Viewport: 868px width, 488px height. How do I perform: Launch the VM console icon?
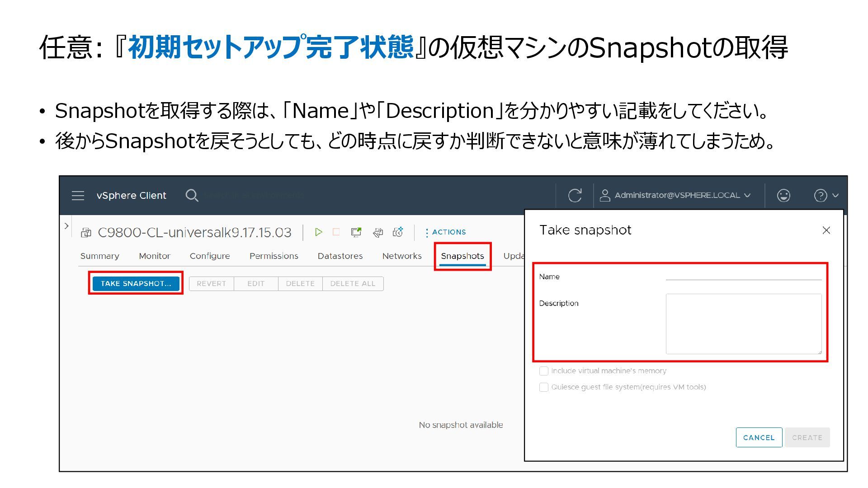pos(356,232)
